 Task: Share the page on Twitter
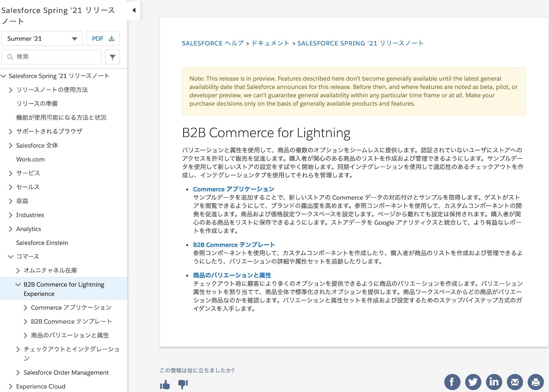473,382
